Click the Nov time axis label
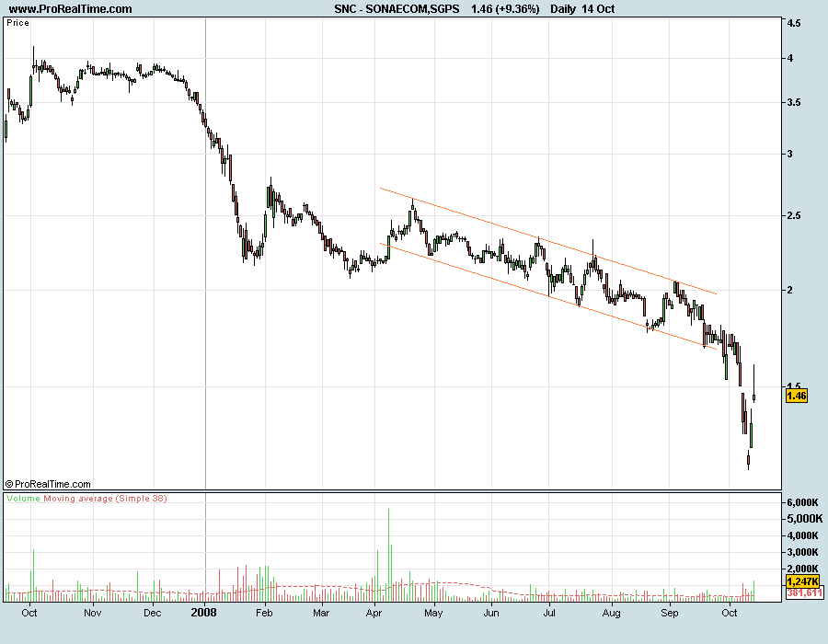Viewport: 828px width, 644px height. pyautogui.click(x=92, y=613)
